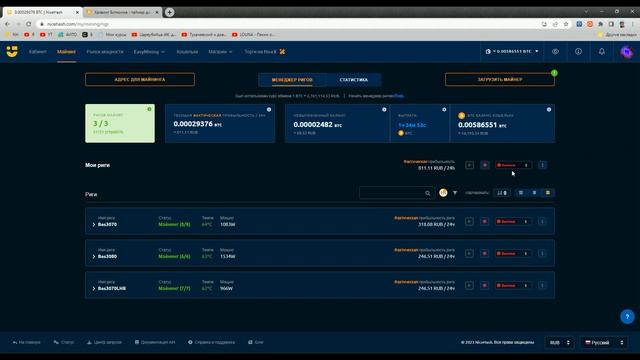The width and height of the screenshot is (640, 360).
Task: Open the Русский language selector
Action: (x=604, y=342)
